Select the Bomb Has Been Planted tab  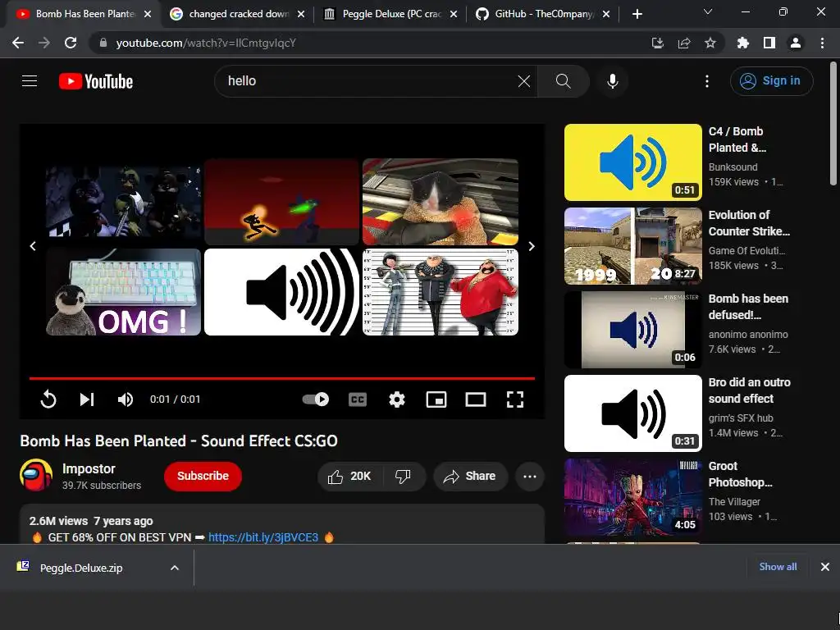pos(84,14)
